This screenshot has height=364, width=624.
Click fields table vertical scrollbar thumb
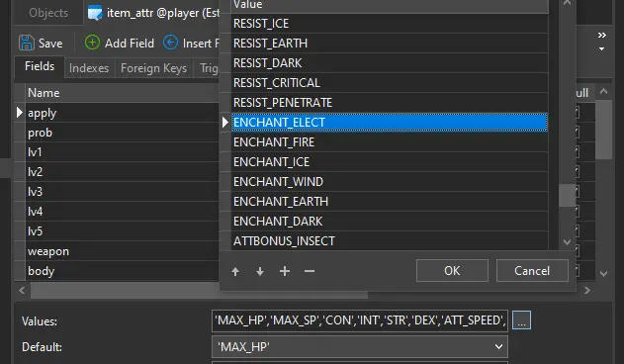click(603, 130)
